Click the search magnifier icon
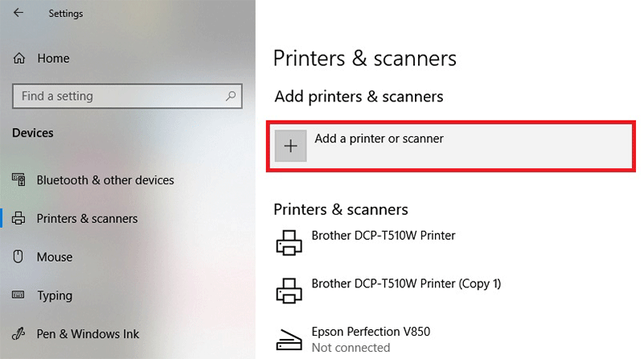The height and width of the screenshot is (359, 644). (x=231, y=96)
